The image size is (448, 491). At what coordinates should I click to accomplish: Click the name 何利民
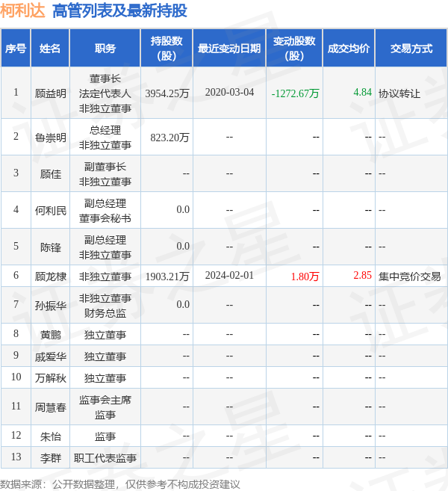coord(50,211)
